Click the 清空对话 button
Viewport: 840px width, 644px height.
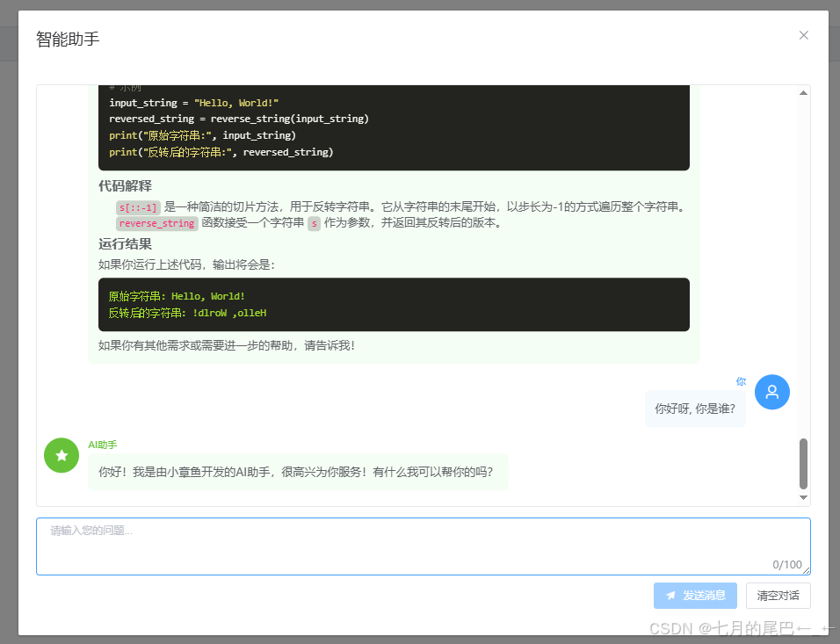point(778,596)
